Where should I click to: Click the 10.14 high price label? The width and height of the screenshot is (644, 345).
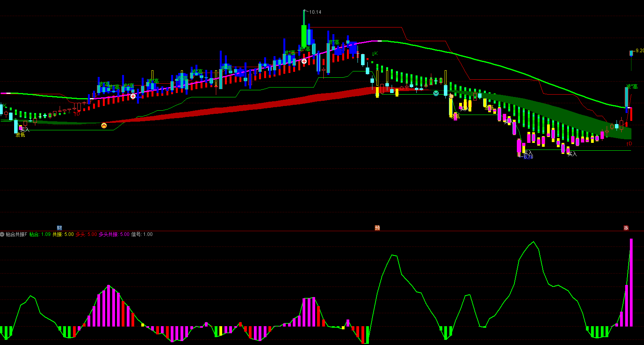click(x=315, y=12)
